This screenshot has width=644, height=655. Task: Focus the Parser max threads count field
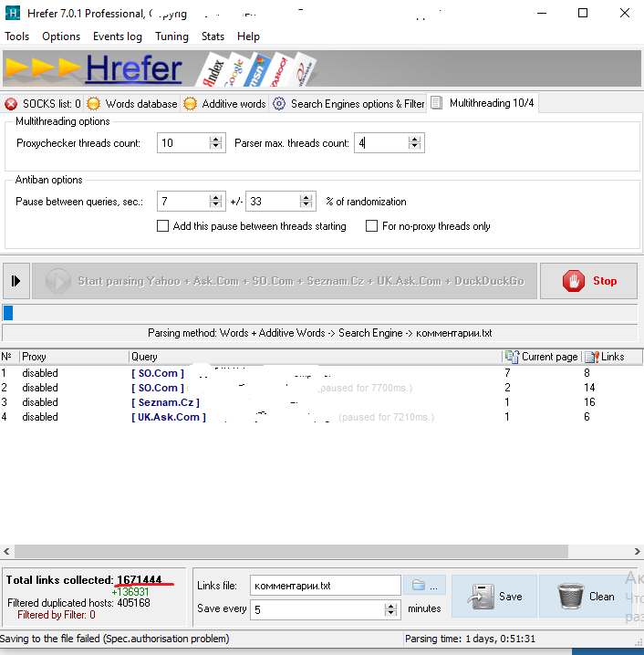380,143
